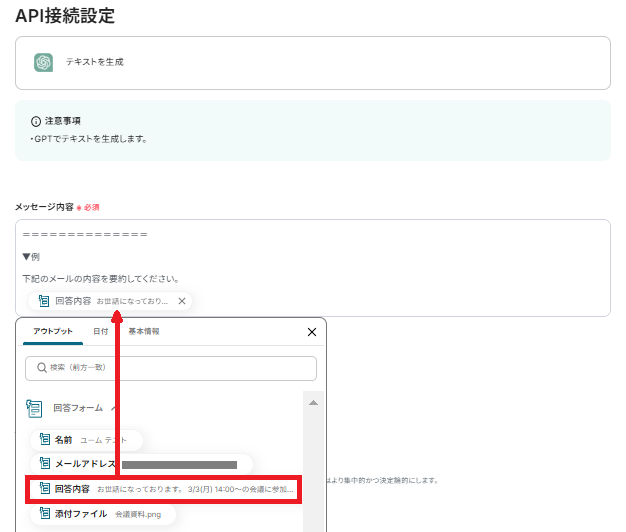Click the magnifier icon in the search box
The width and height of the screenshot is (626, 532).
click(42, 368)
